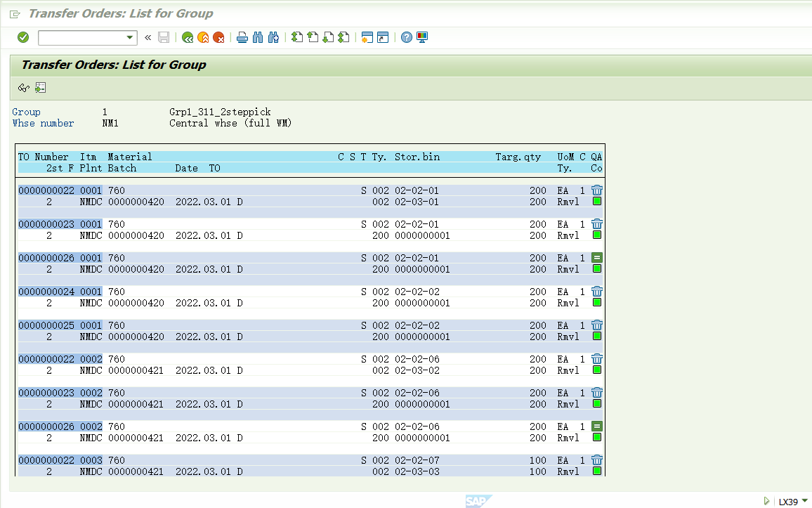
Task: Select TO number 0000000023 with item 0001
Action: (x=46, y=224)
